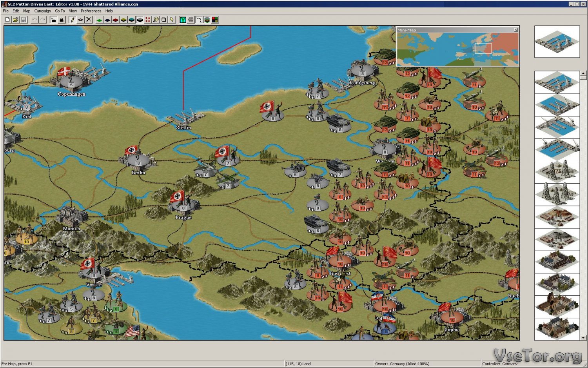Viewport: 588px width, 368px height.
Task: Click the New file toolbar icon
Action: (7, 20)
